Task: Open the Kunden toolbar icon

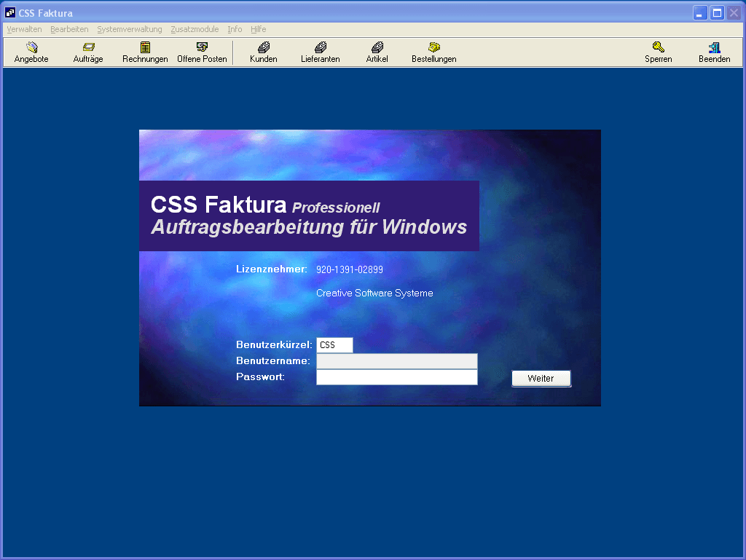Action: pos(263,52)
